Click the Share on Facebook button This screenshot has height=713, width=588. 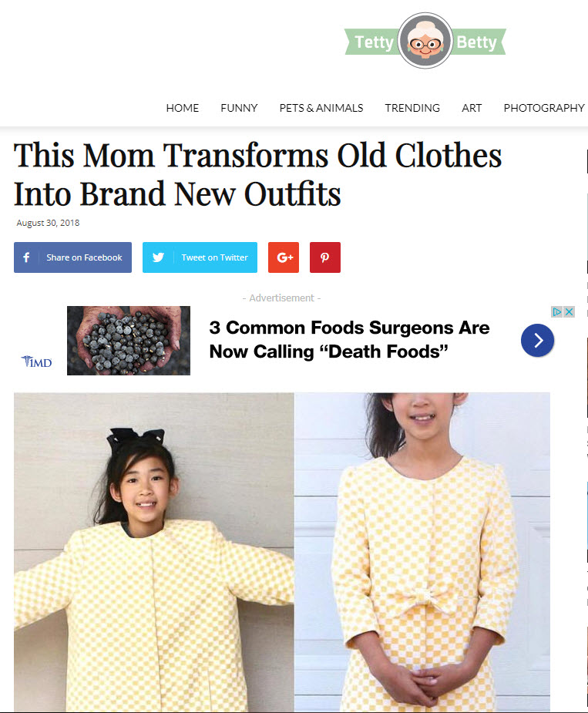coord(72,257)
